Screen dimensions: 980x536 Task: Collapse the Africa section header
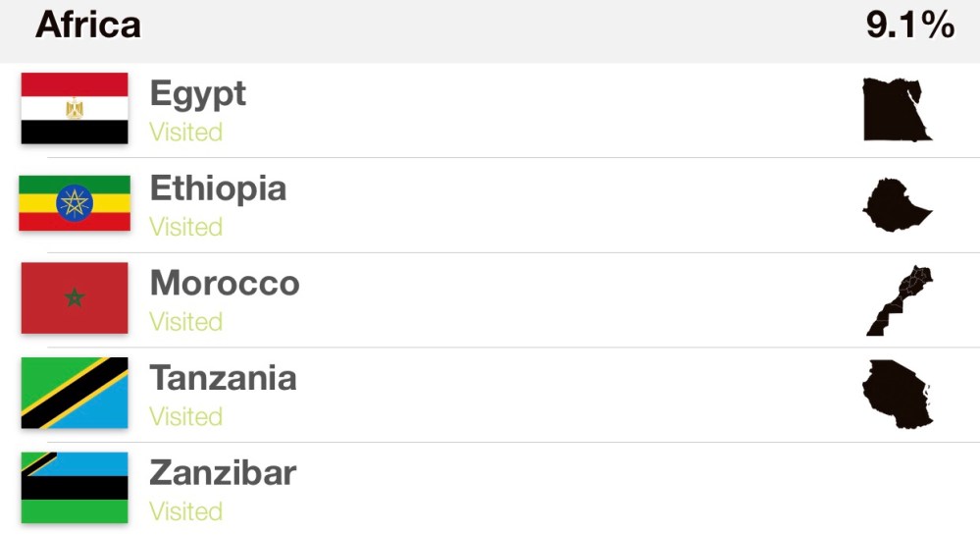point(88,26)
